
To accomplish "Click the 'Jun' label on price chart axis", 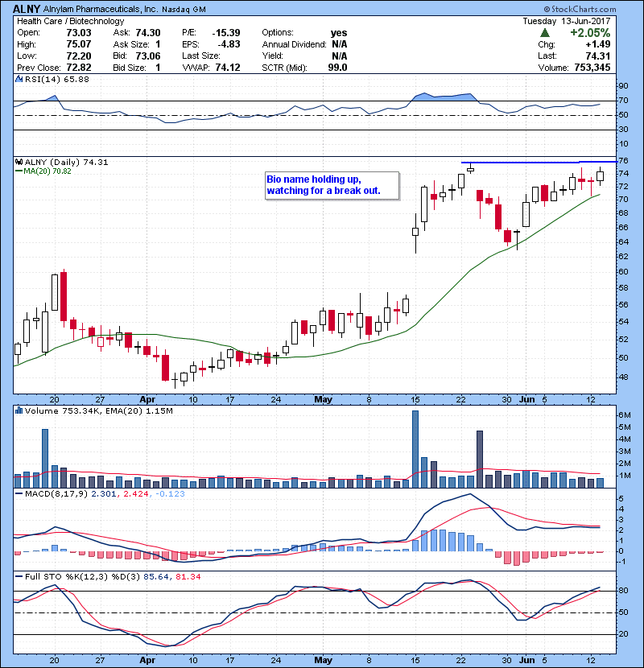I will tap(527, 400).
